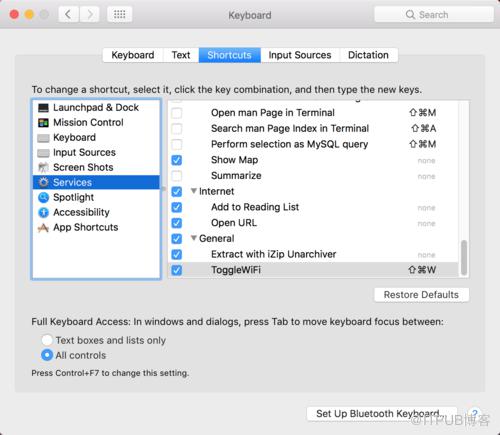Viewport: 500px width, 435px height.
Task: Click the General group label
Action: [217, 238]
